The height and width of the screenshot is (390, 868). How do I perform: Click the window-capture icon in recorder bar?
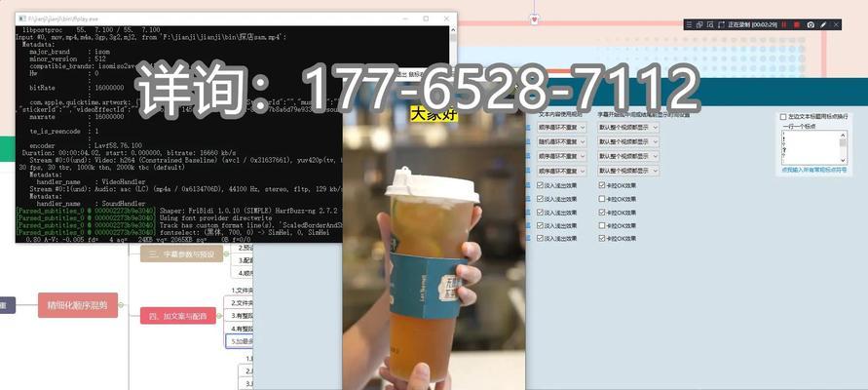click(x=699, y=25)
